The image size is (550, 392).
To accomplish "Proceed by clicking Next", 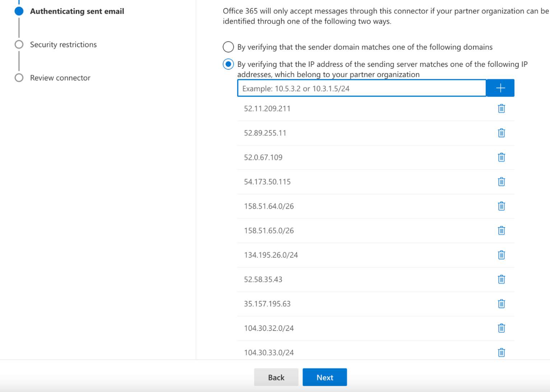I will pos(325,377).
